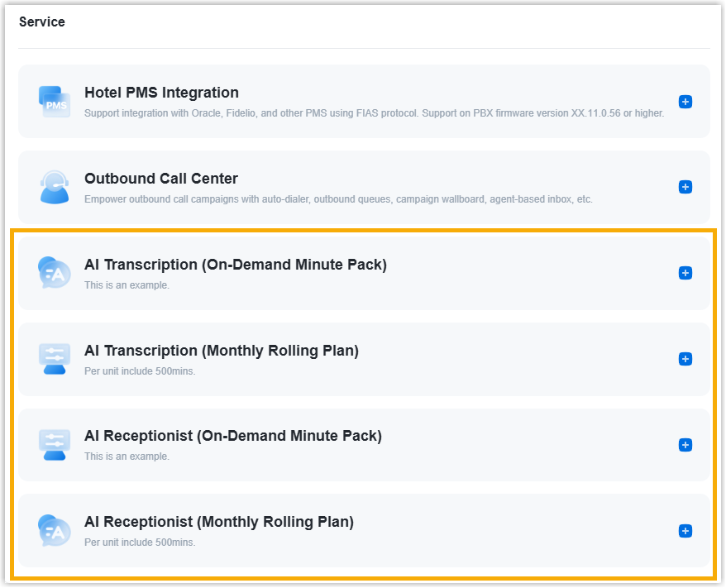Click the Outbound Call Center headset icon
726x588 pixels.
(55, 187)
